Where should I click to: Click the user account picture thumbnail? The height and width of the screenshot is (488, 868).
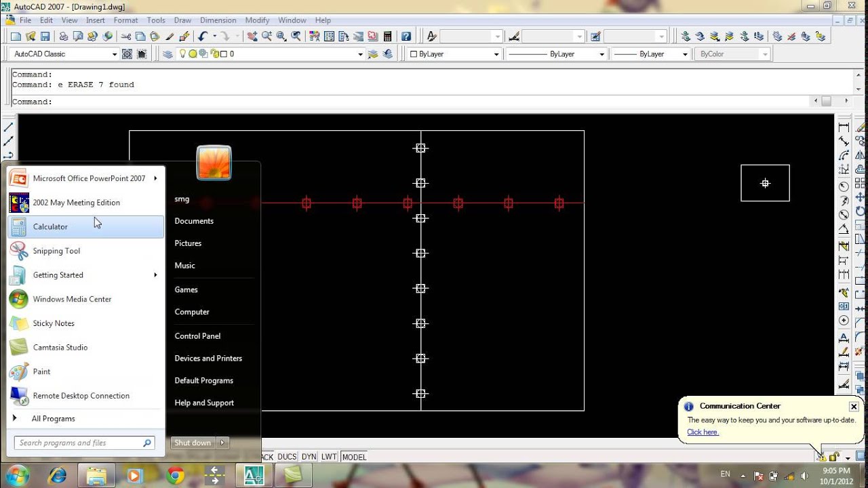(x=214, y=163)
